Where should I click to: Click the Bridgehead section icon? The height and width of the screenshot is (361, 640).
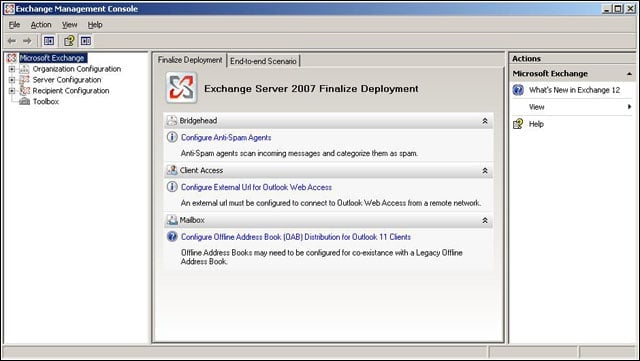[172, 120]
